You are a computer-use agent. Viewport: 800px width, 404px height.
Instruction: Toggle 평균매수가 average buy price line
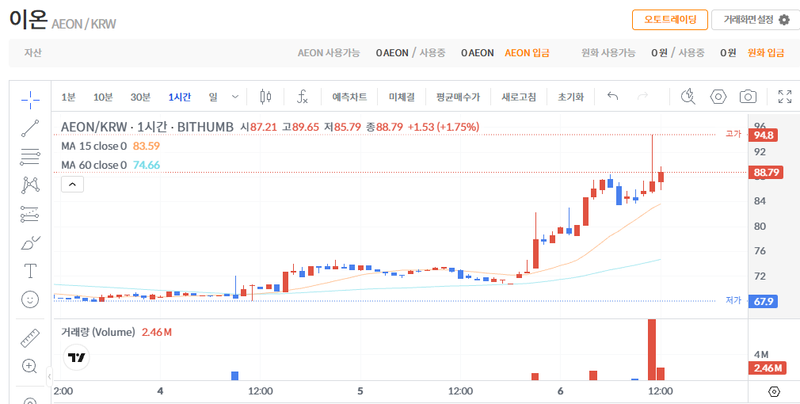click(458, 96)
